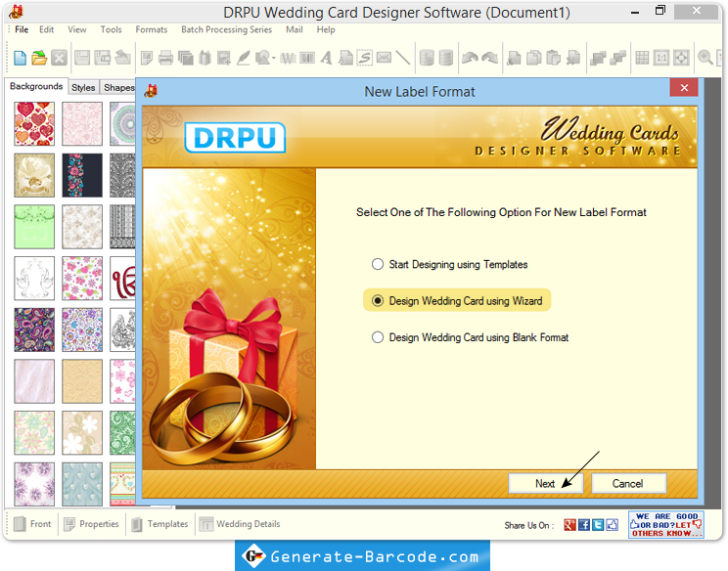The height and width of the screenshot is (571, 728).
Task: Select the tan textured background thumbnail
Action: coord(82,381)
